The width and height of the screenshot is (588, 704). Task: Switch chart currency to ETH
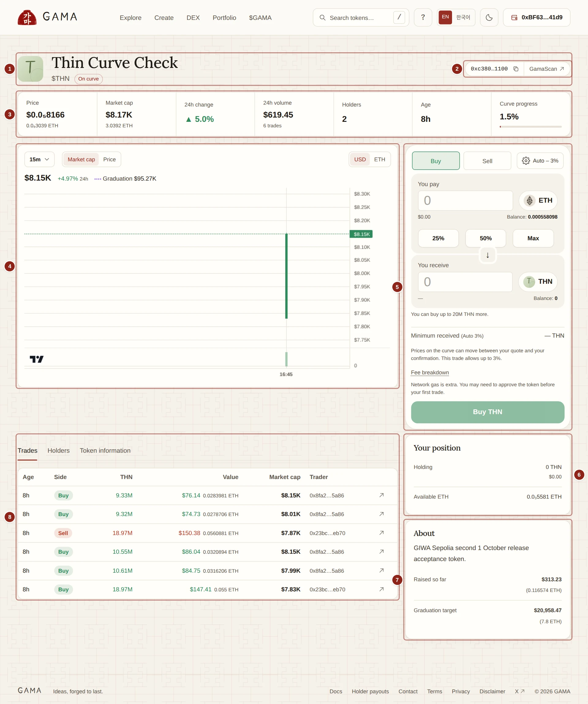(x=379, y=159)
